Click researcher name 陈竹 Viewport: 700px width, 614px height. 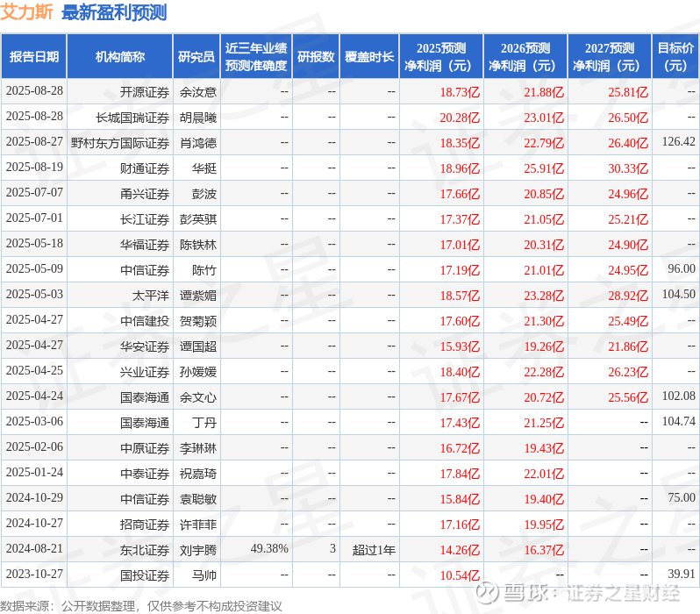point(204,270)
